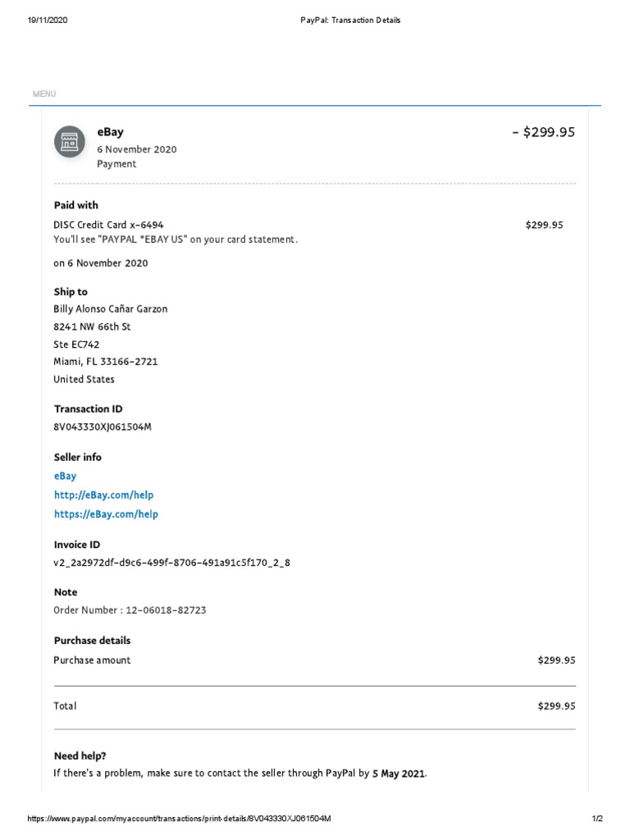This screenshot has height=840, width=630.
Task: Open the MENU navigation
Action: coord(44,94)
